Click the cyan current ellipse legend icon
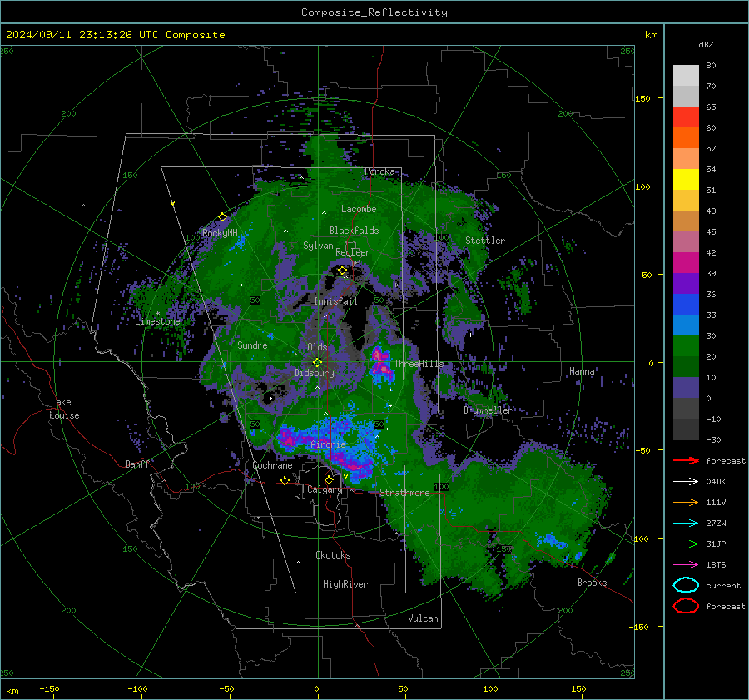The height and width of the screenshot is (700, 749). pyautogui.click(x=686, y=585)
